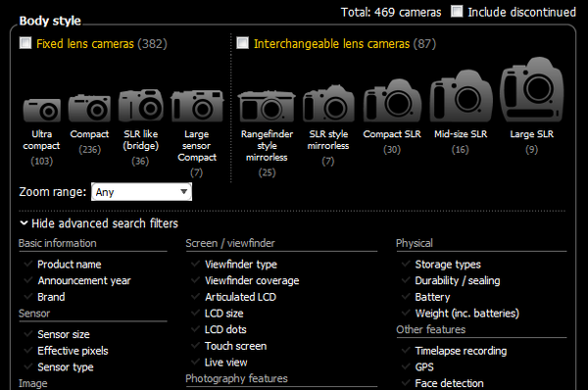Collapse Hide advanced search filters

tap(99, 223)
